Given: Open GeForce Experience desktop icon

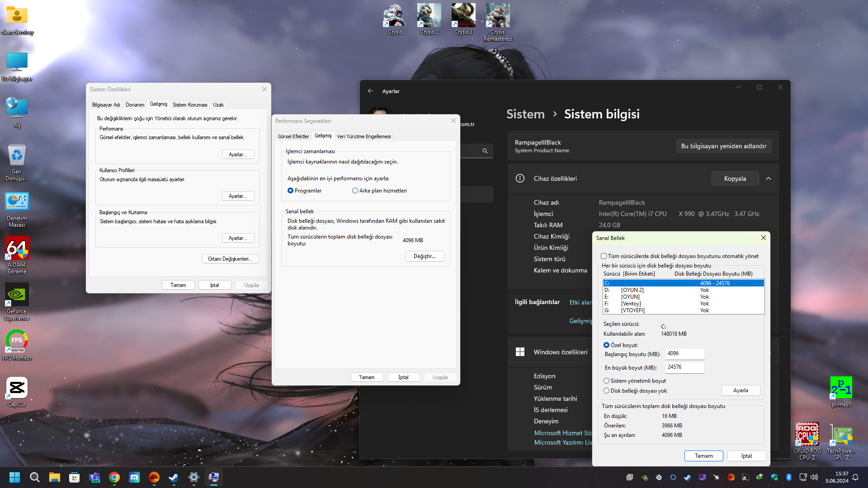Looking at the screenshot, I should click(17, 296).
